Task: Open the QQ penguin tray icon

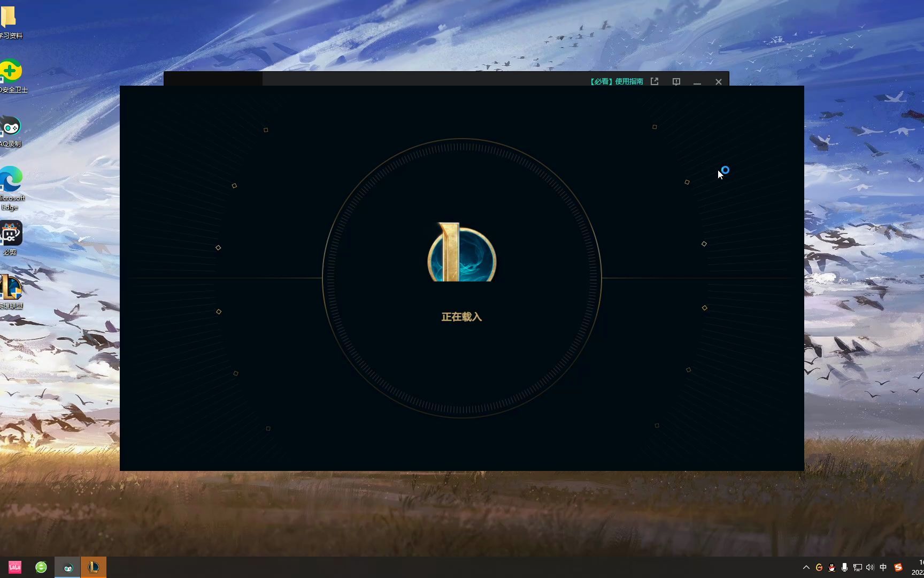Action: click(831, 567)
